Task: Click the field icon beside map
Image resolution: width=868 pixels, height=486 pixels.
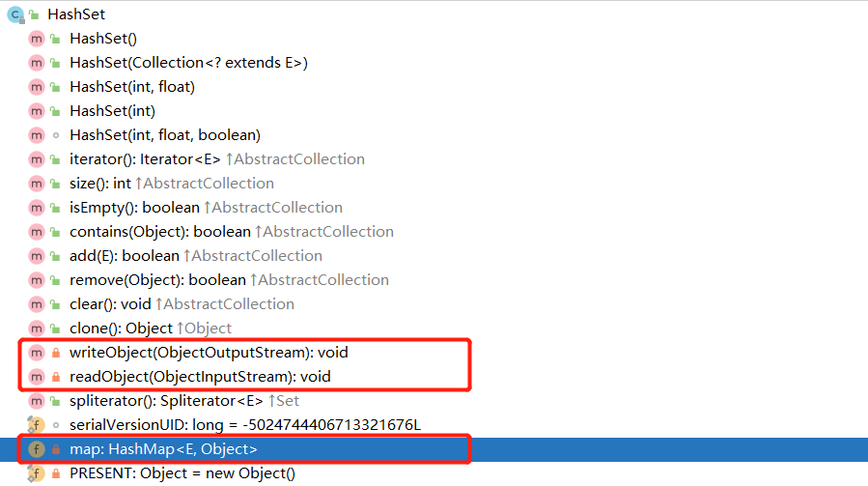Action: [x=37, y=449]
